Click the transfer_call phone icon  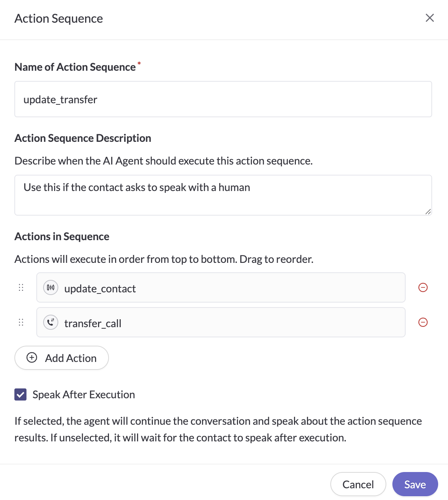pyautogui.click(x=51, y=322)
